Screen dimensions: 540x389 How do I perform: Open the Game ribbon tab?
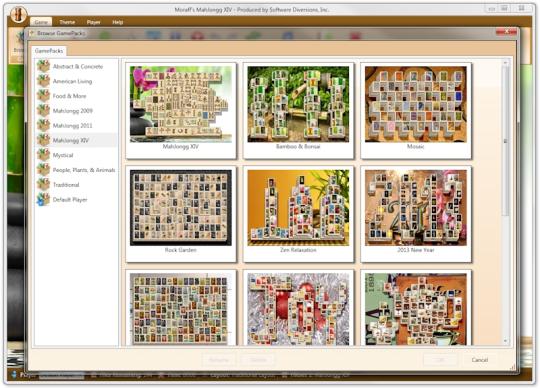click(41, 22)
